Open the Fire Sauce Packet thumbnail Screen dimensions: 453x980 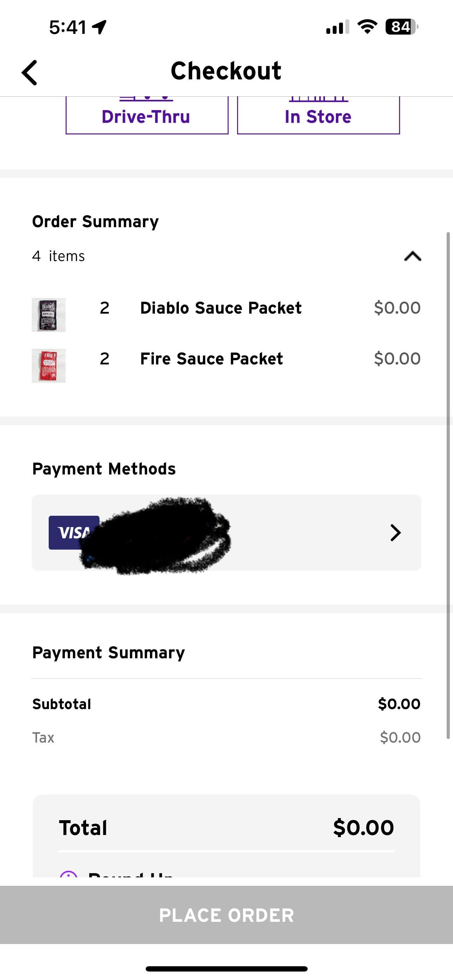point(49,365)
